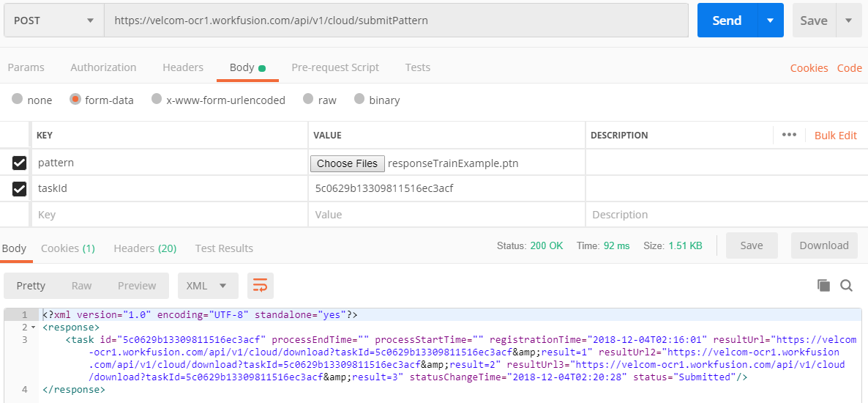
Task: Click the request URL field
Action: (397, 21)
